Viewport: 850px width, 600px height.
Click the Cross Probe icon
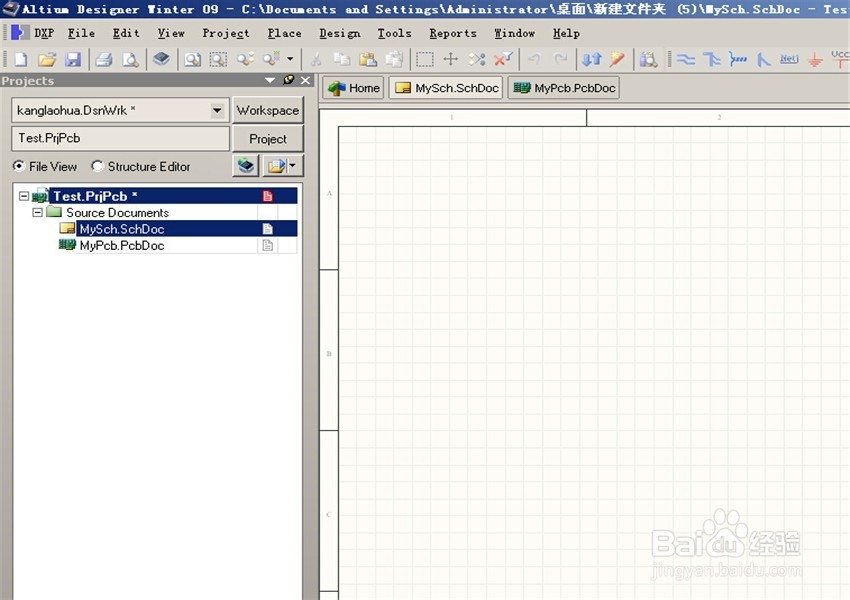pyautogui.click(x=617, y=59)
